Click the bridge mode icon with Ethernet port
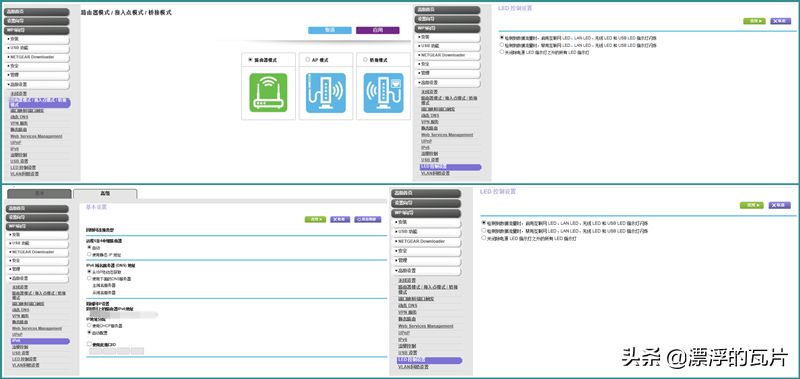 (x=383, y=92)
